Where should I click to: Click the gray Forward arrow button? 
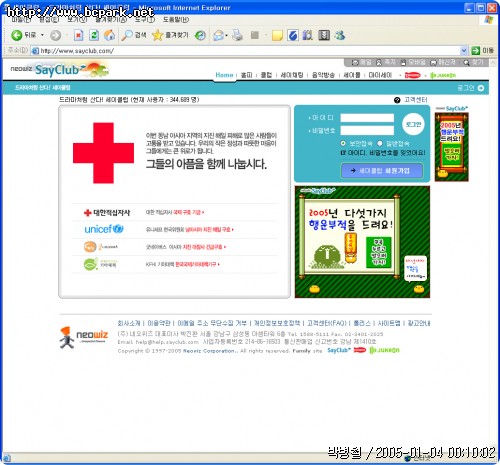pos(56,35)
